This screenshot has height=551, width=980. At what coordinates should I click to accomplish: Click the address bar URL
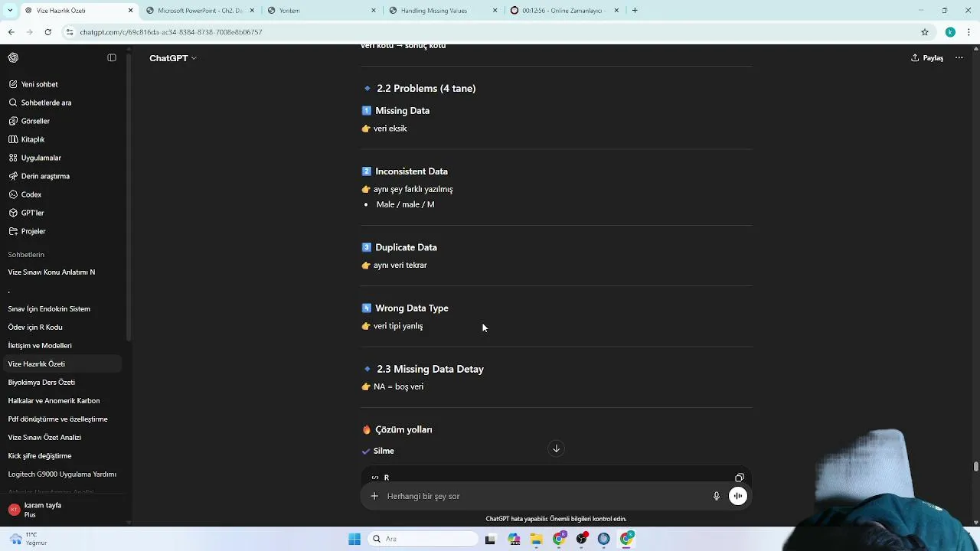(x=171, y=32)
